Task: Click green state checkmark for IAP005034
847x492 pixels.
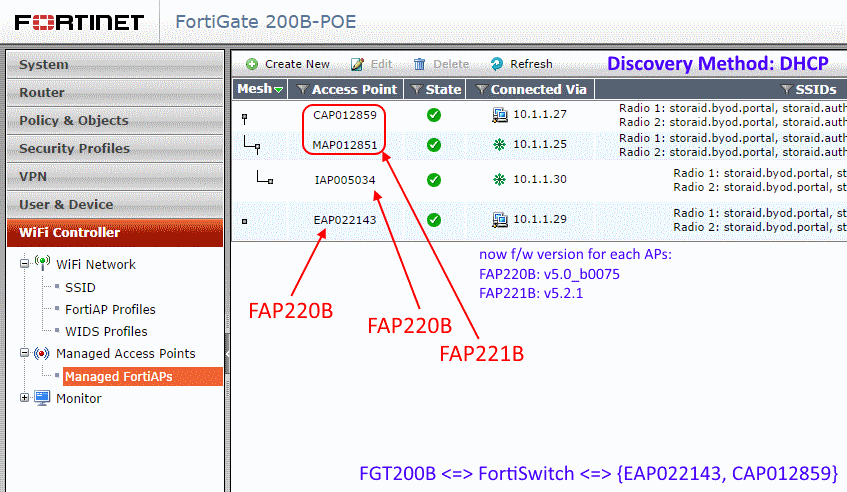Action: click(434, 180)
